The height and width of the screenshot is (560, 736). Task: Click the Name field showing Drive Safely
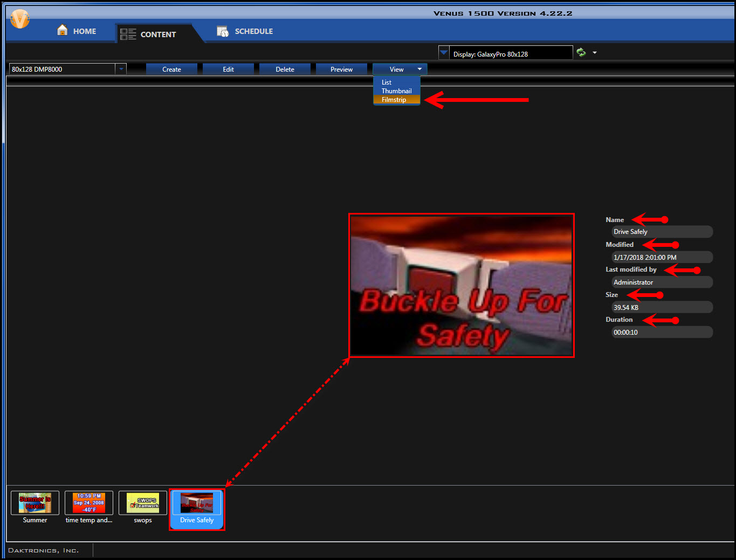click(662, 231)
